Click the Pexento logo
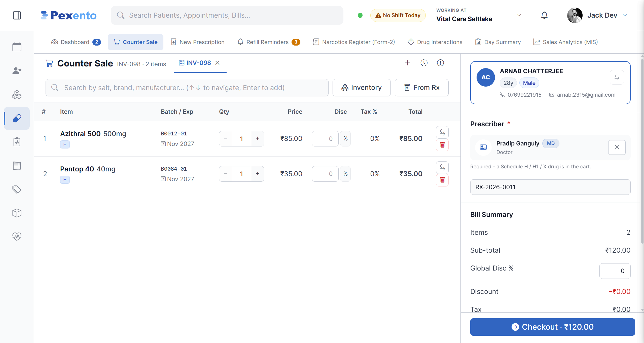Image resolution: width=644 pixels, height=343 pixels. pyautogui.click(x=68, y=15)
